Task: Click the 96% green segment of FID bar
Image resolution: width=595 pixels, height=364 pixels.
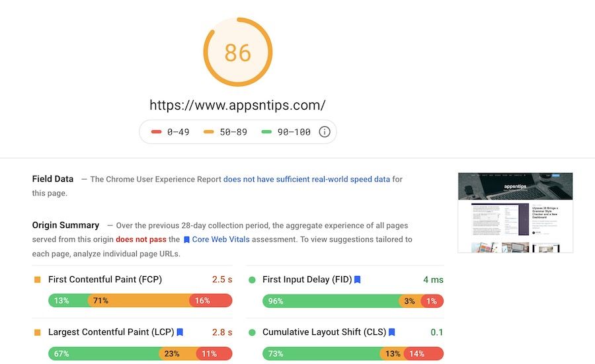Action: 331,301
